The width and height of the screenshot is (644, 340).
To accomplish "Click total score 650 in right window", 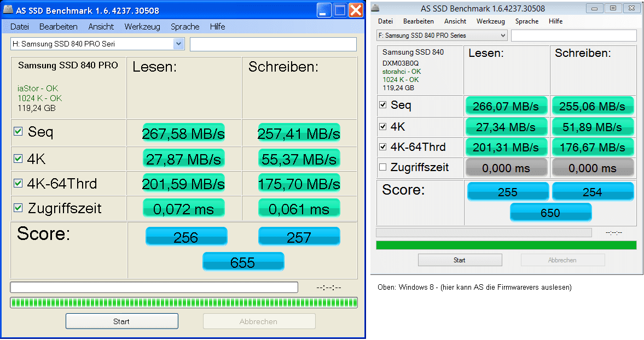I will (x=551, y=213).
